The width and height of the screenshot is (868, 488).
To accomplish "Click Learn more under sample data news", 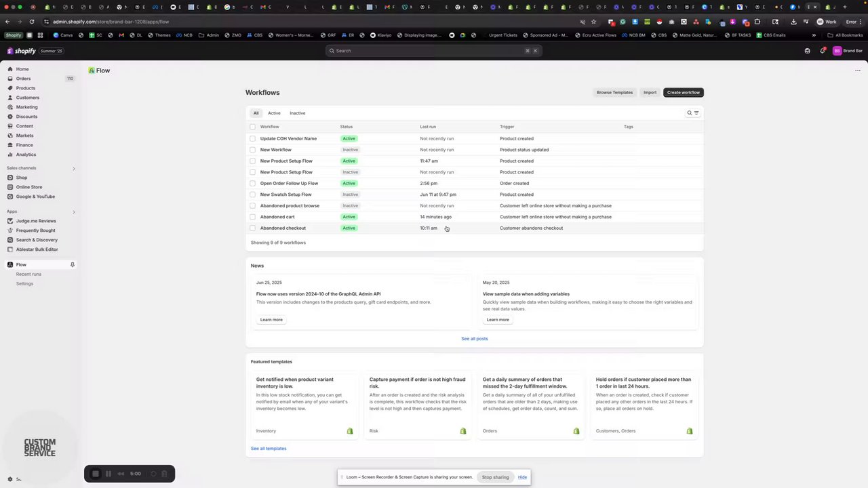I will click(x=498, y=320).
